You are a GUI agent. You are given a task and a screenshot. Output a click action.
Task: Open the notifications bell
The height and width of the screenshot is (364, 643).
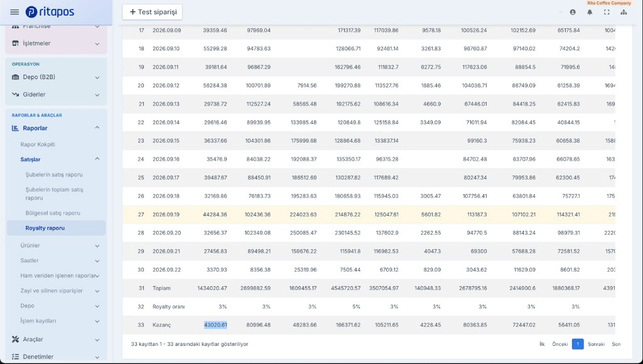click(x=590, y=13)
